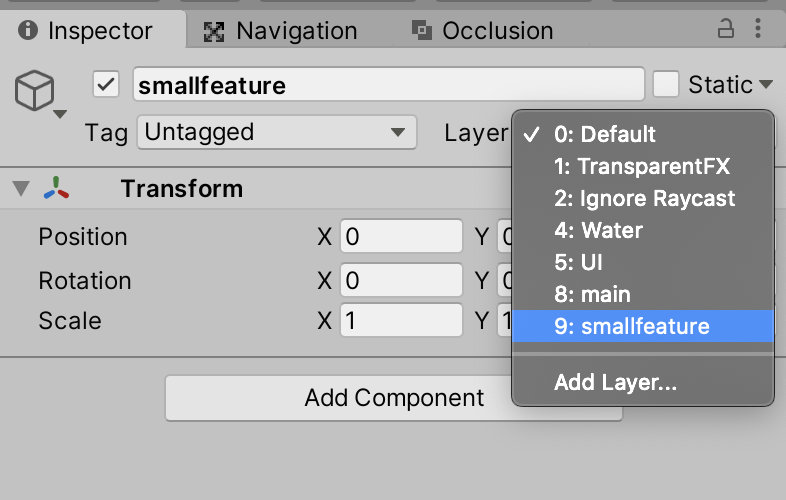Open the Tag dropdown showing Untagged
The width and height of the screenshot is (786, 500).
[276, 132]
